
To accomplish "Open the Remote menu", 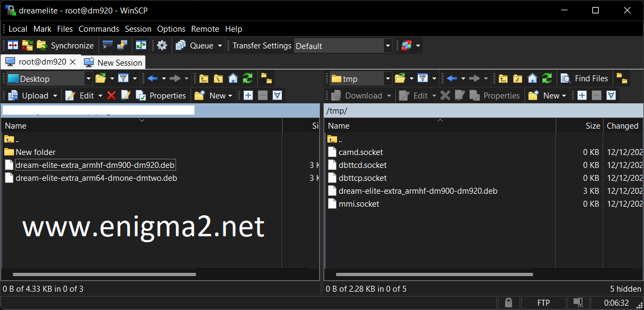I will [x=205, y=29].
